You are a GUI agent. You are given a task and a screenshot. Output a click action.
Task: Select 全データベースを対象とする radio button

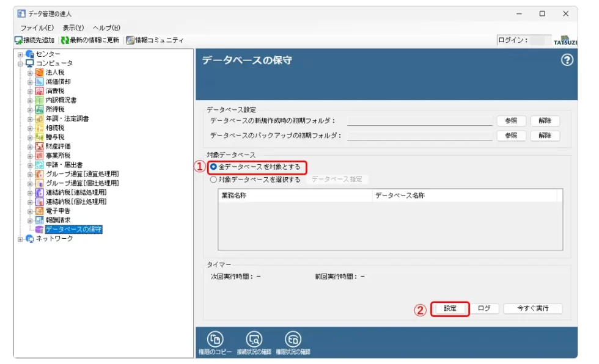213,167
